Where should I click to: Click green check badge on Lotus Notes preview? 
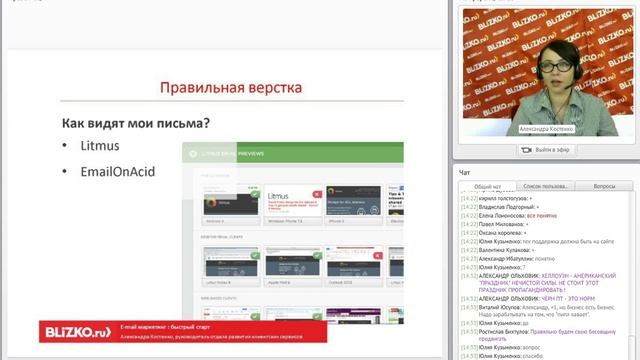pos(255,256)
